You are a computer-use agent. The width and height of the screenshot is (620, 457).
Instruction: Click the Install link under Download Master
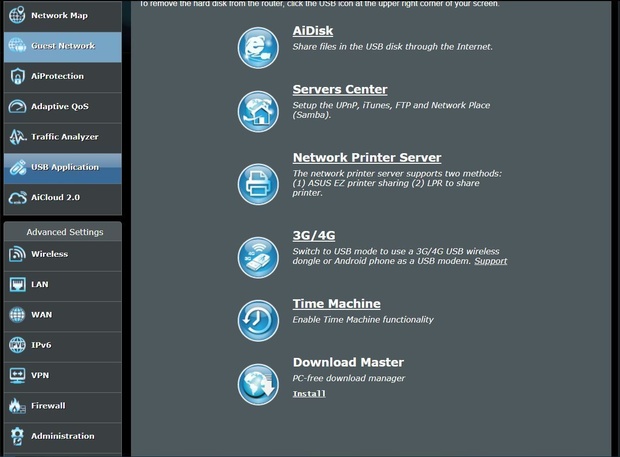pos(309,394)
